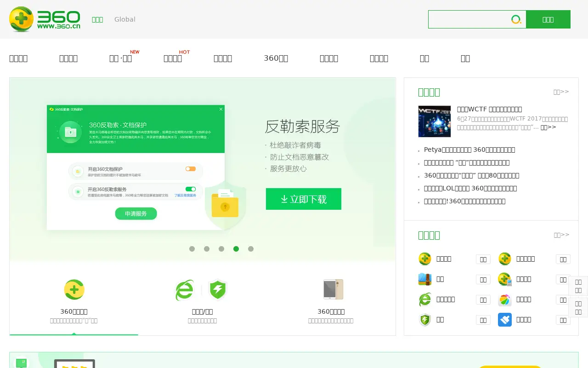Screen dimensions: 588x368
Task: Select the 360 phone icon tab
Action: [x=333, y=289]
